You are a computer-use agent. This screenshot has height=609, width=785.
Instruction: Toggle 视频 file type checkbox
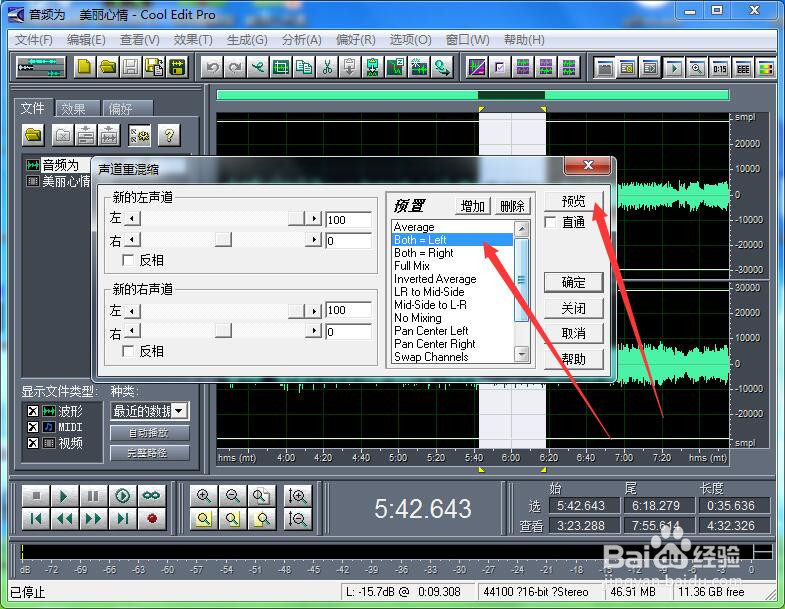33,443
